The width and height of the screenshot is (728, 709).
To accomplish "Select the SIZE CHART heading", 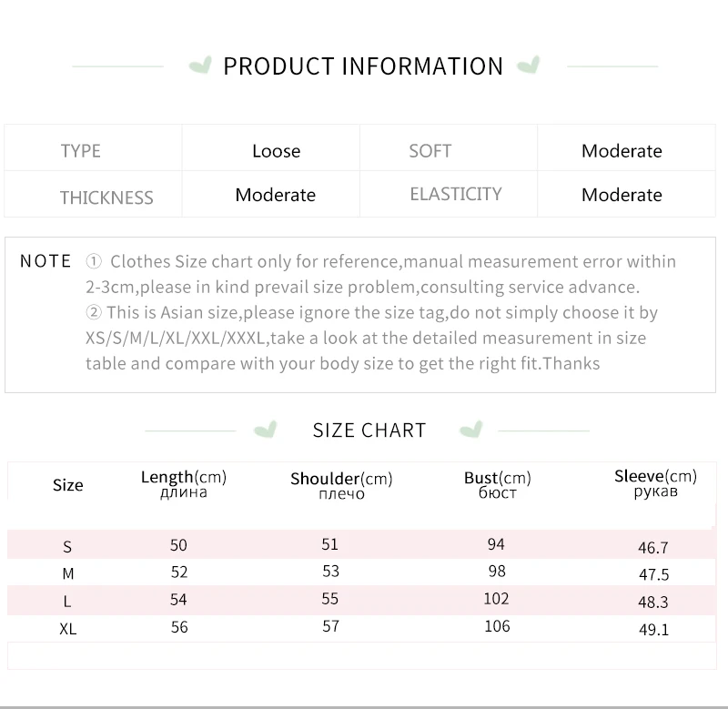I will tap(369, 430).
